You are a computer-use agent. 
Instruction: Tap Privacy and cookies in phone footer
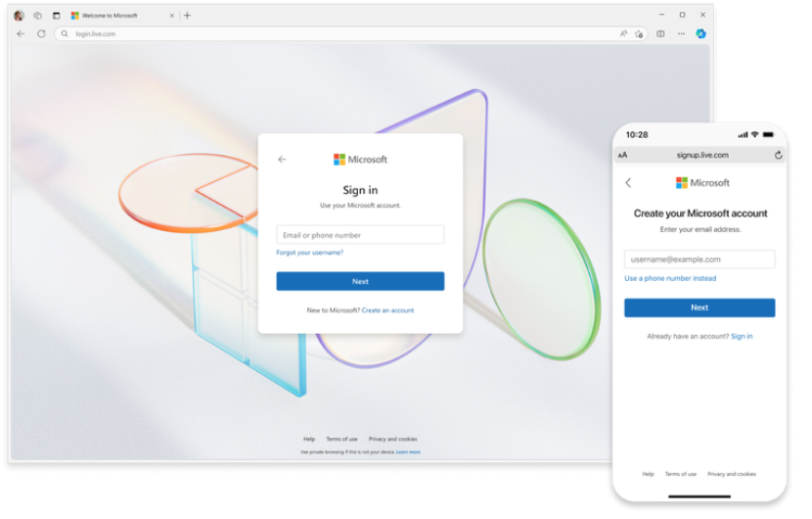click(732, 474)
